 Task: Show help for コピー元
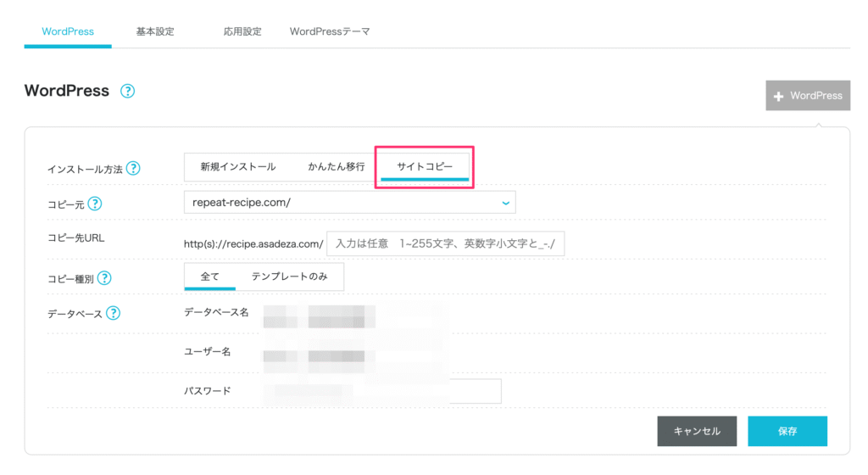point(95,204)
